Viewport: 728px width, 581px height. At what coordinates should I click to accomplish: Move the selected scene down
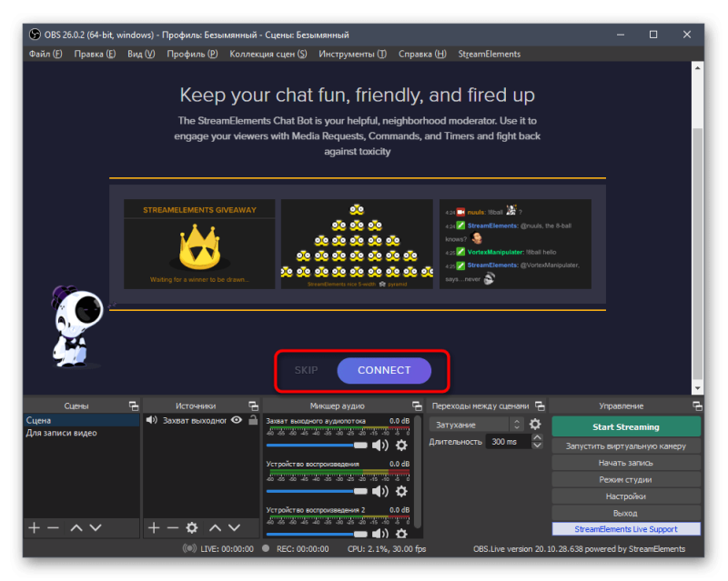coord(96,527)
